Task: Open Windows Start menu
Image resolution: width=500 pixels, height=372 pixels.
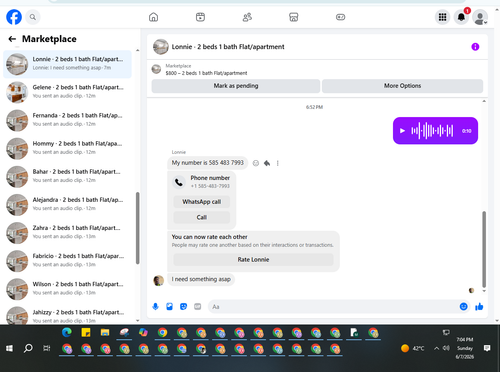Action: 9,348
